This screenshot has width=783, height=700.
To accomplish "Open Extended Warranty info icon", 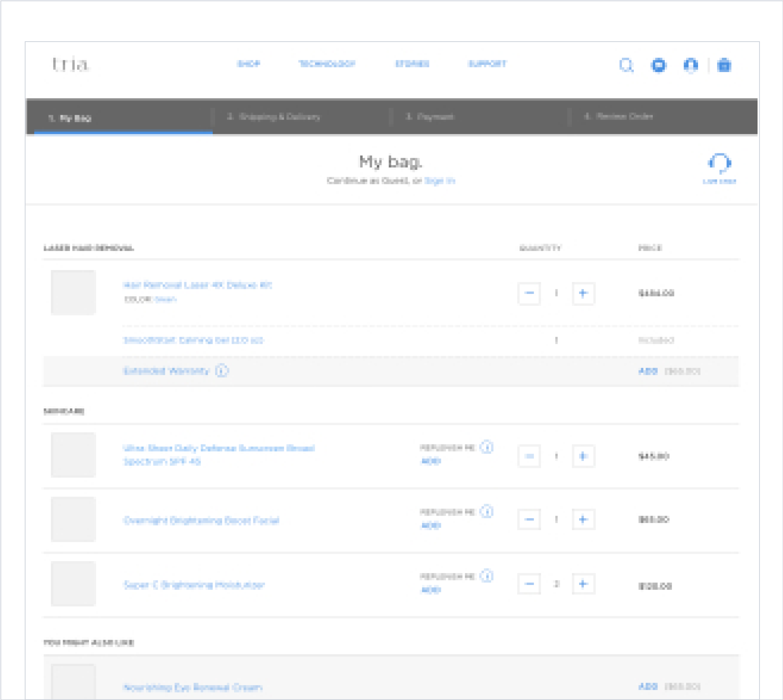I will click(x=222, y=371).
